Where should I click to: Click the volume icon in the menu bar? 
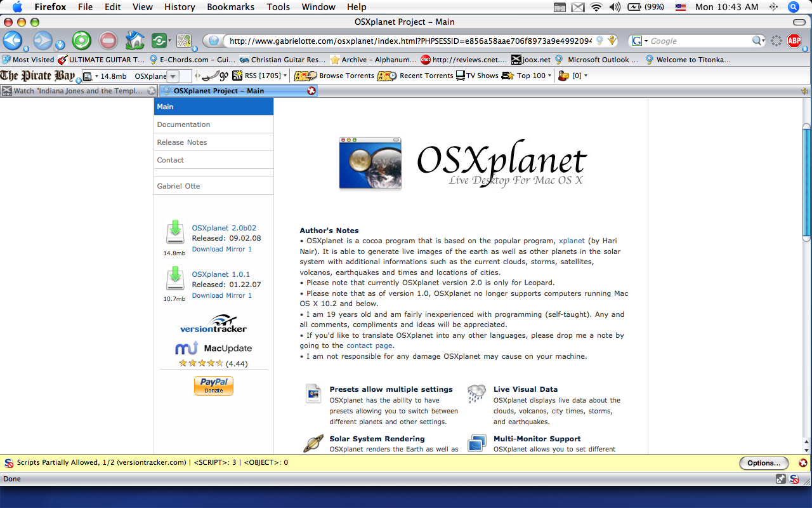615,7
